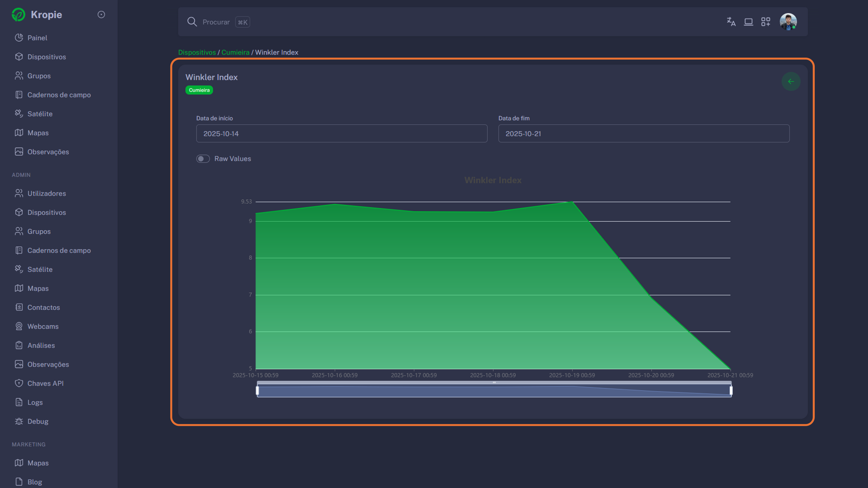Open the Cumieira breadcrumb link
The image size is (868, 488).
pyautogui.click(x=235, y=52)
